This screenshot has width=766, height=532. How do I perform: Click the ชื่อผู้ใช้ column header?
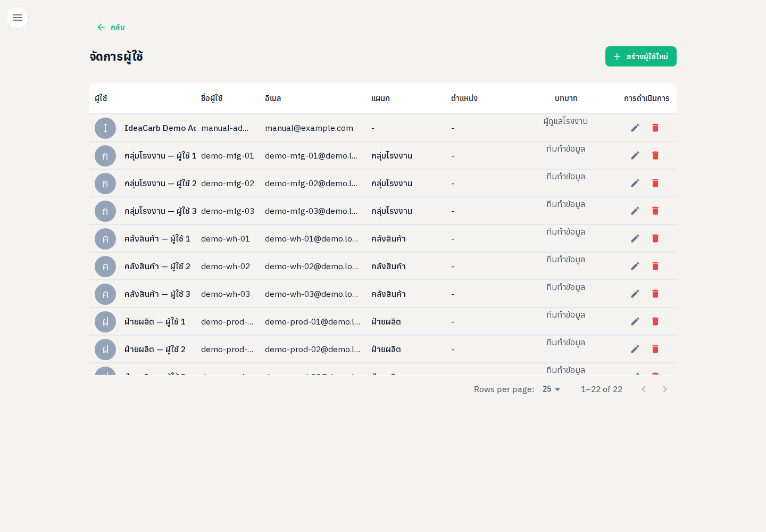[212, 98]
